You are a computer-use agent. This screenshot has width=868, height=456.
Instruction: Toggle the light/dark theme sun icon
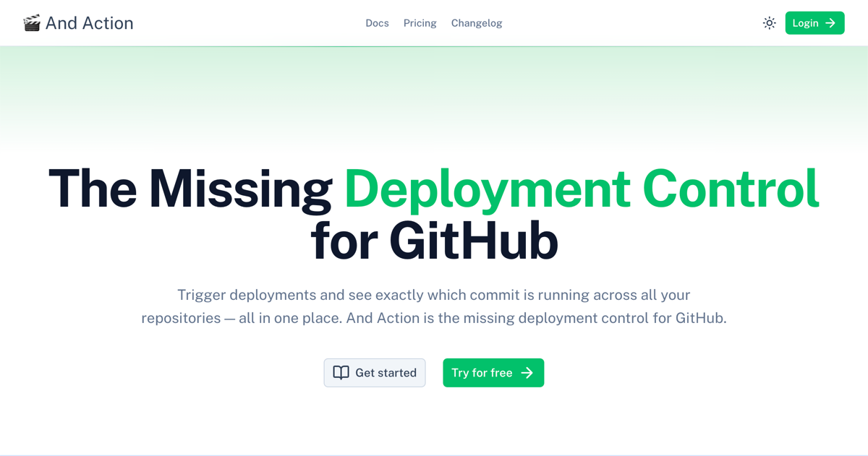[x=770, y=23]
